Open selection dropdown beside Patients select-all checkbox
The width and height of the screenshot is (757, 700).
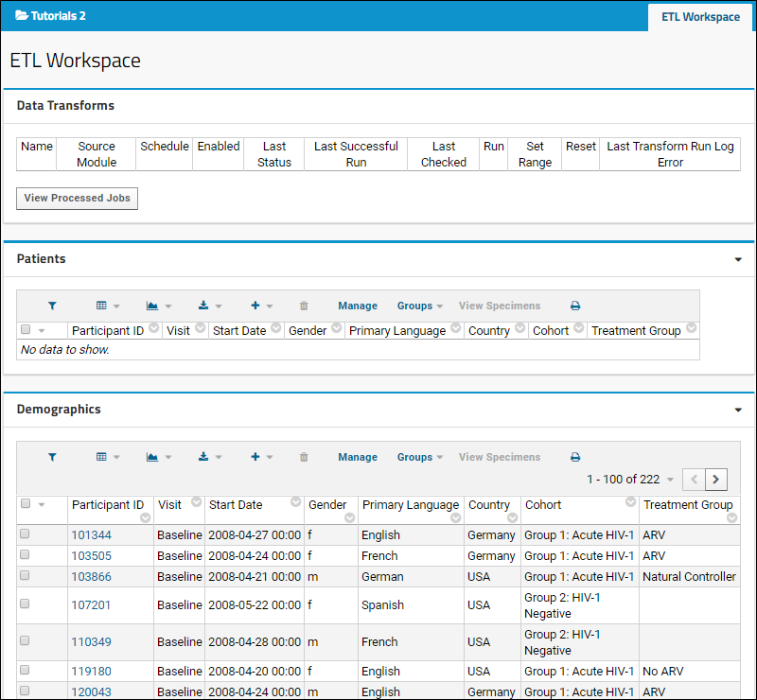point(42,331)
